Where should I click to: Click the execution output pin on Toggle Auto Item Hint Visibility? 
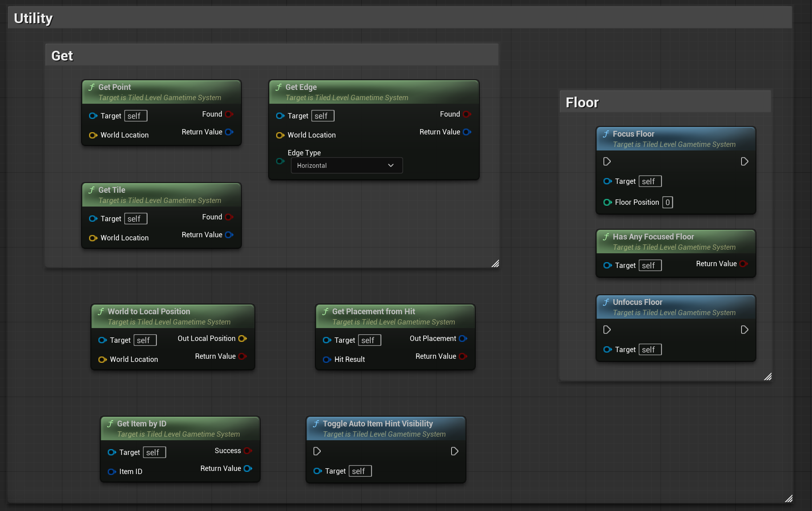pos(454,451)
